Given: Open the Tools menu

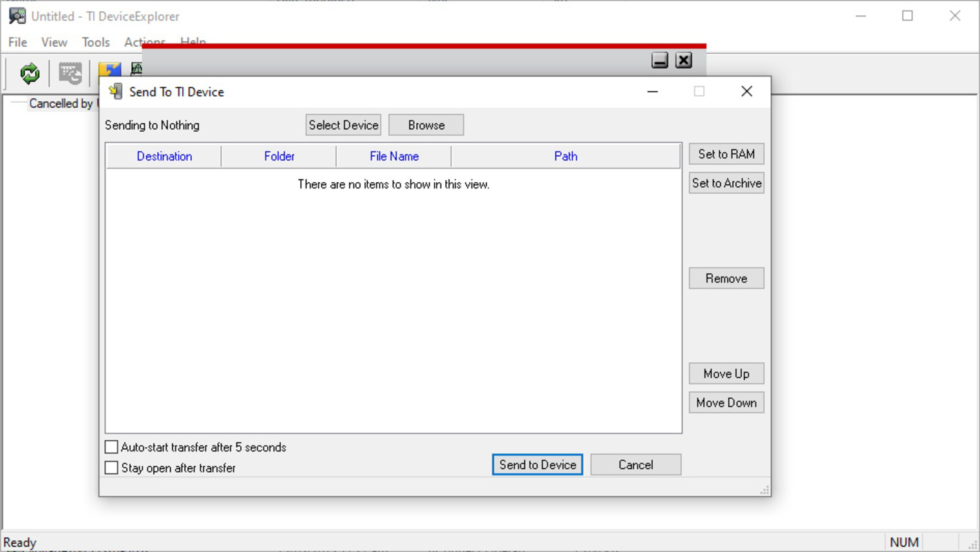Looking at the screenshot, I should 96,42.
